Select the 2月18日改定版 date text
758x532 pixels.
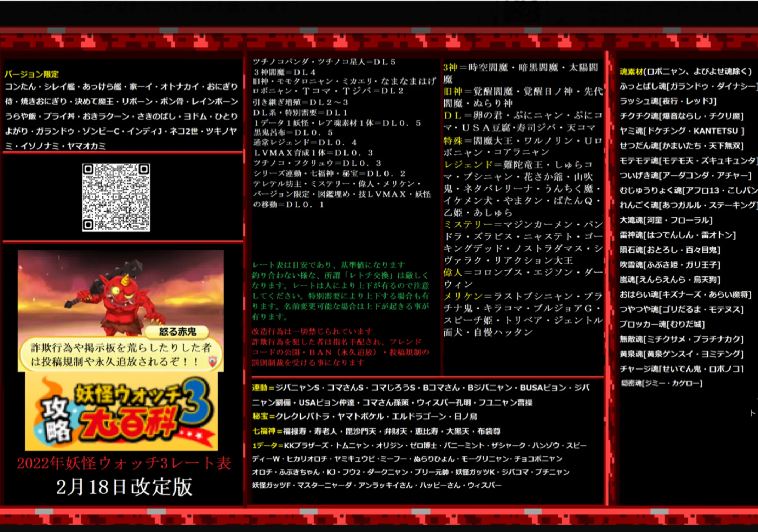(x=124, y=487)
